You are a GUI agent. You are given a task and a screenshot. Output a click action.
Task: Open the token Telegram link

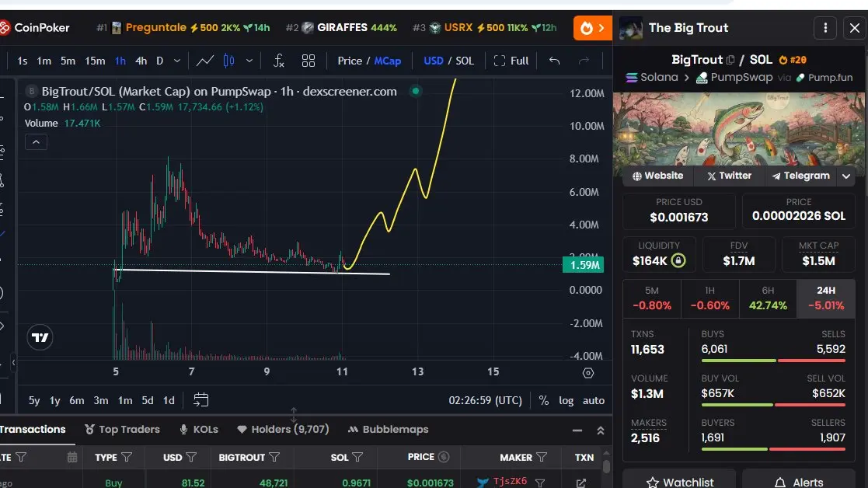pos(800,176)
